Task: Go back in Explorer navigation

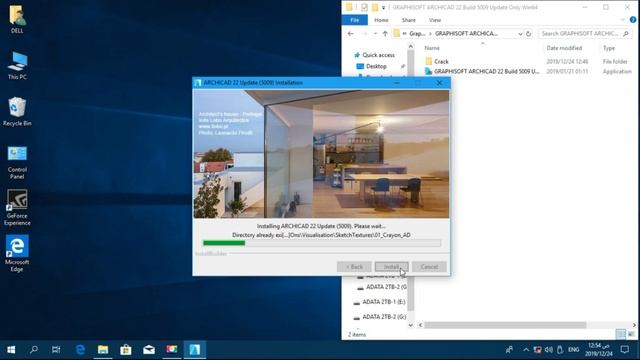Action: pos(351,34)
